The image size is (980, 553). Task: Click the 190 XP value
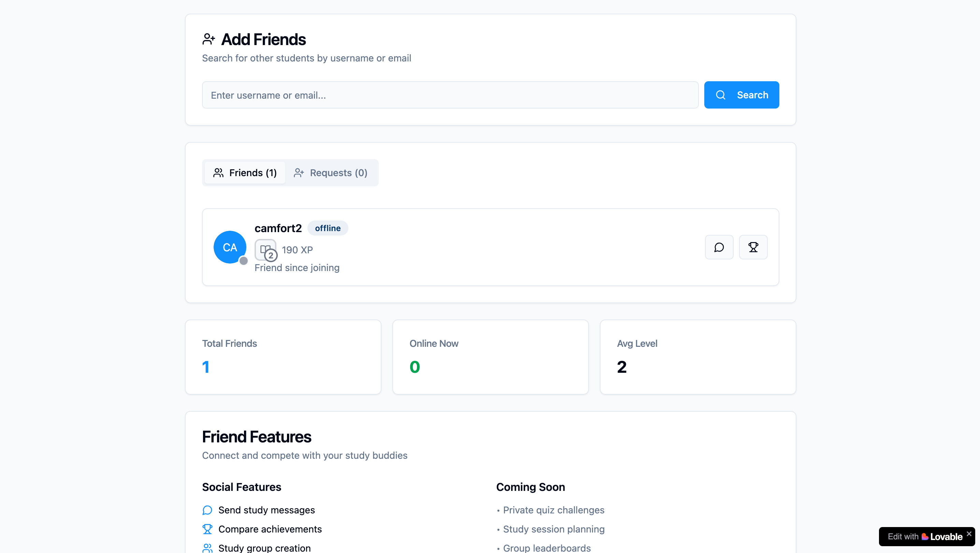(297, 250)
